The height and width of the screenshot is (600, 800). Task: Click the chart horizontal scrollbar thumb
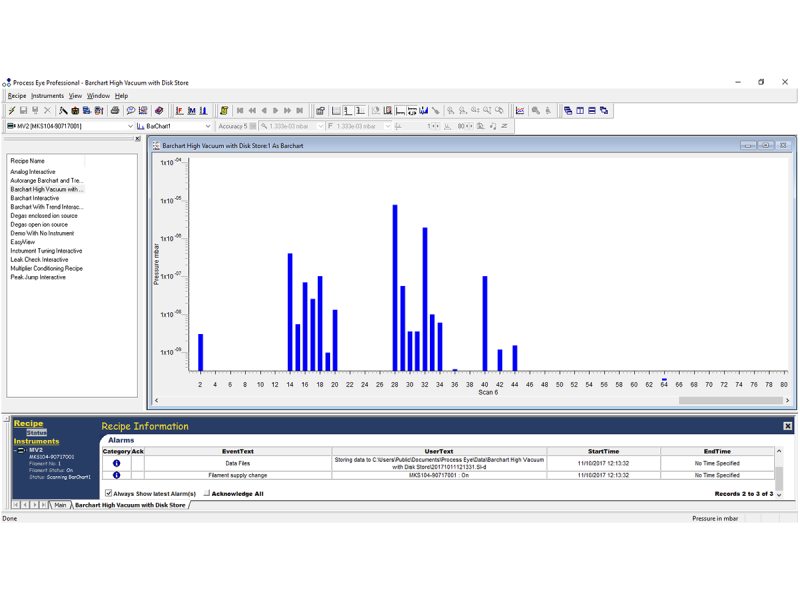tap(721, 401)
